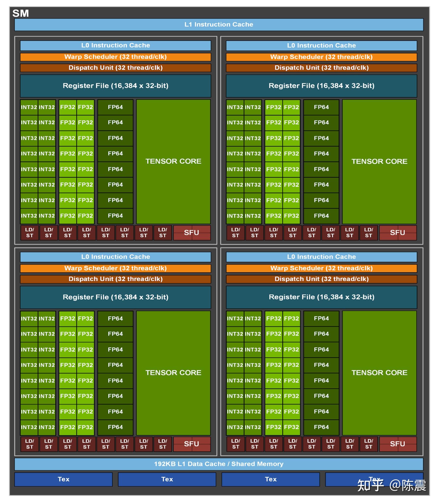Image resolution: width=438 pixels, height=504 pixels.
Task: Click the leftmost Tex unit
Action: coord(63,479)
